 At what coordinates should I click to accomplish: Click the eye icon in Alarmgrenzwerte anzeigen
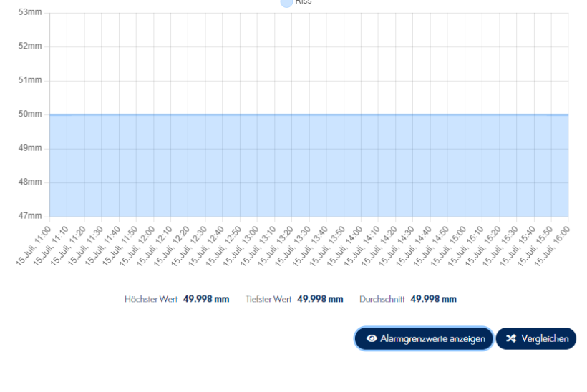(372, 338)
